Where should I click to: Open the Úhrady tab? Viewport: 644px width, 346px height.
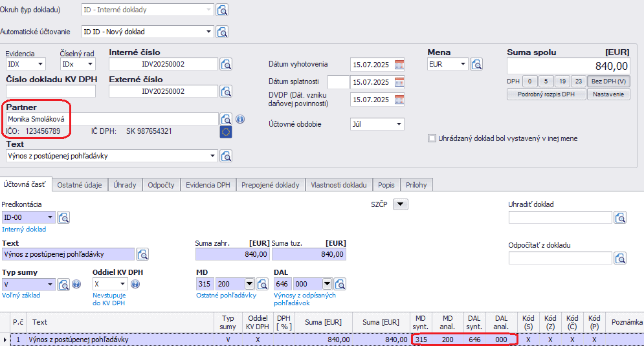pyautogui.click(x=125, y=185)
